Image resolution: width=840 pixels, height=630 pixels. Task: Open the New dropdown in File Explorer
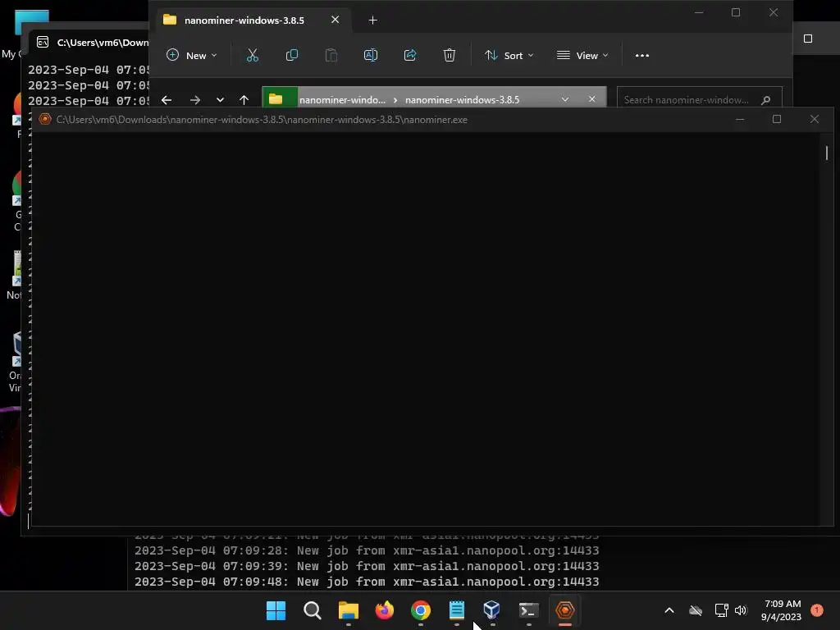pos(191,55)
